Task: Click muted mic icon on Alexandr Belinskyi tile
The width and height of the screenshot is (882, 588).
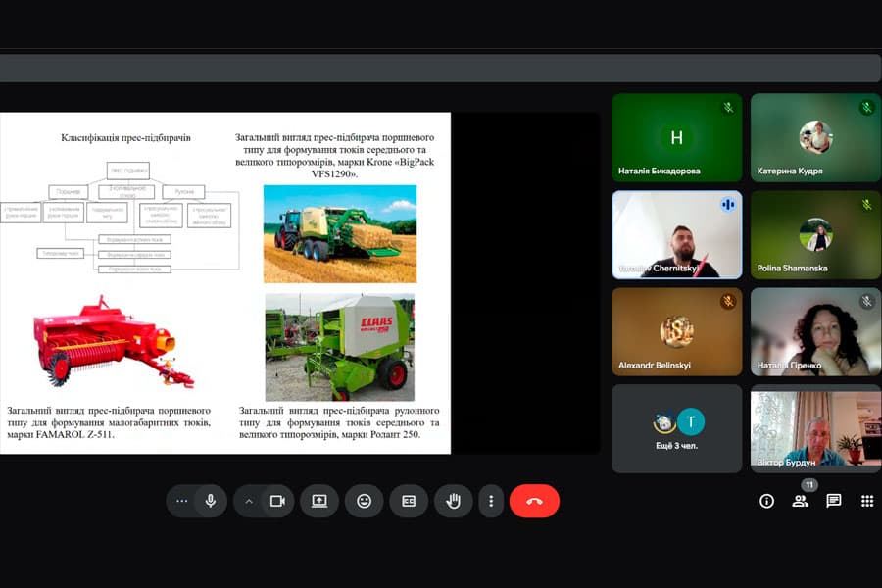Action: point(728,302)
